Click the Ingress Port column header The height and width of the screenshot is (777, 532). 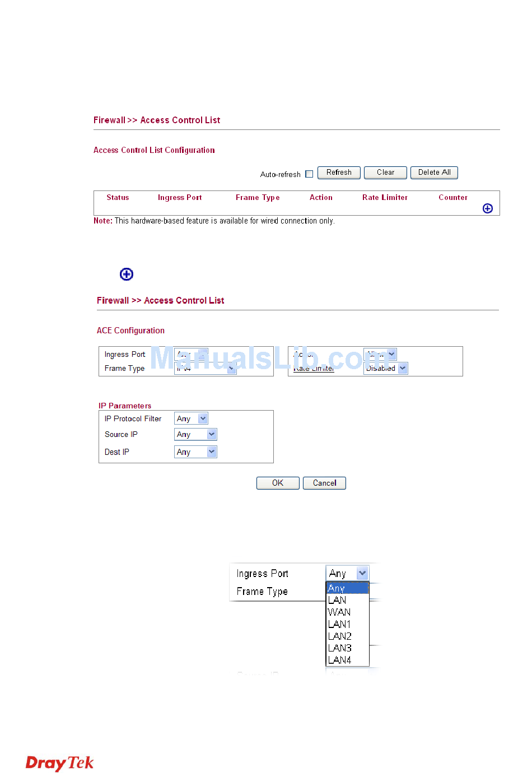(180, 197)
